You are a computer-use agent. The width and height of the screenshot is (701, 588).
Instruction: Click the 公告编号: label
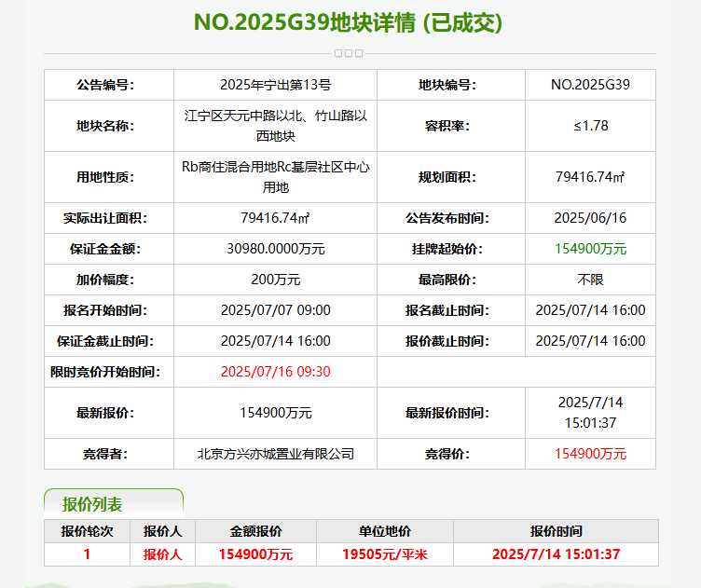pyautogui.click(x=105, y=85)
